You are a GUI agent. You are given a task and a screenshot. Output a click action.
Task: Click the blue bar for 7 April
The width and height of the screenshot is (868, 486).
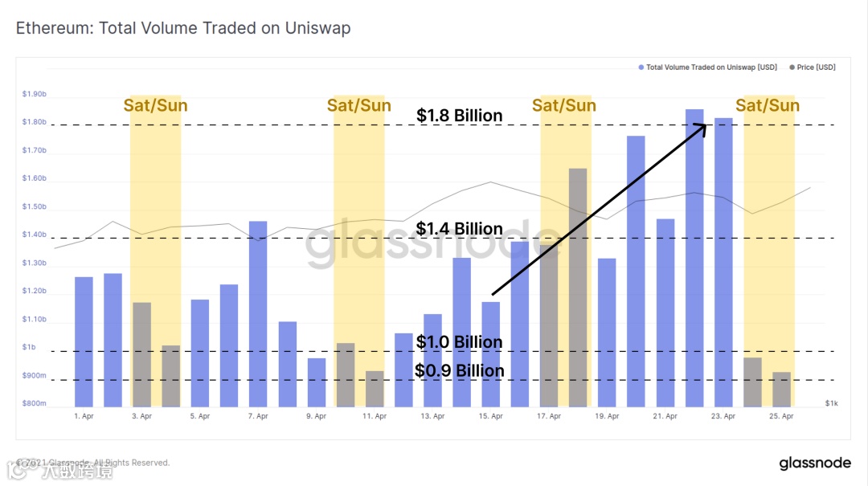[258, 313]
